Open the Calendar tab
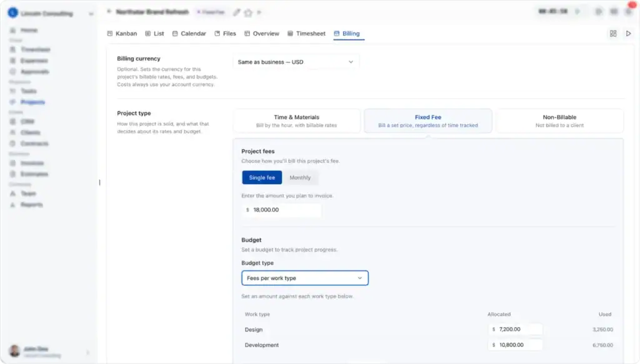Image resolution: width=640 pixels, height=364 pixels. tap(189, 34)
